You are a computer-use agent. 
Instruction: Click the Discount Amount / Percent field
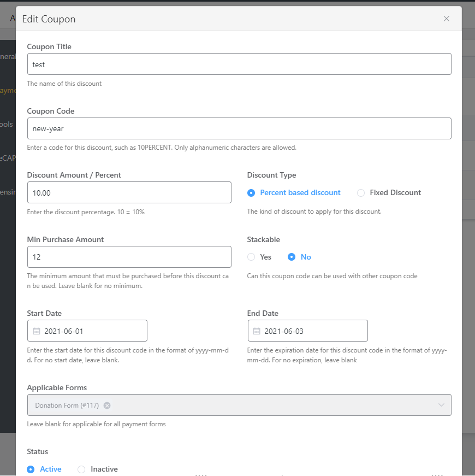click(x=129, y=192)
